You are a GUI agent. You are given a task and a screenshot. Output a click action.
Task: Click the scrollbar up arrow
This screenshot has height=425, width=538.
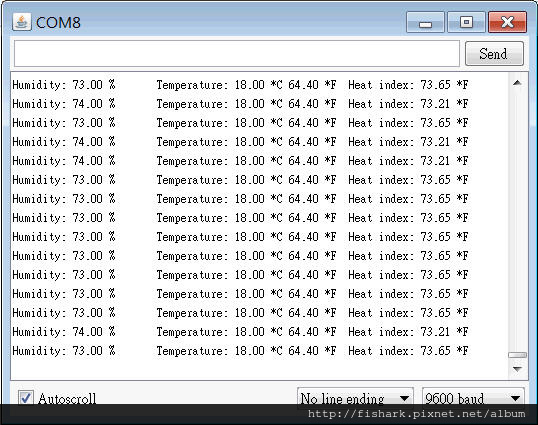tap(517, 83)
